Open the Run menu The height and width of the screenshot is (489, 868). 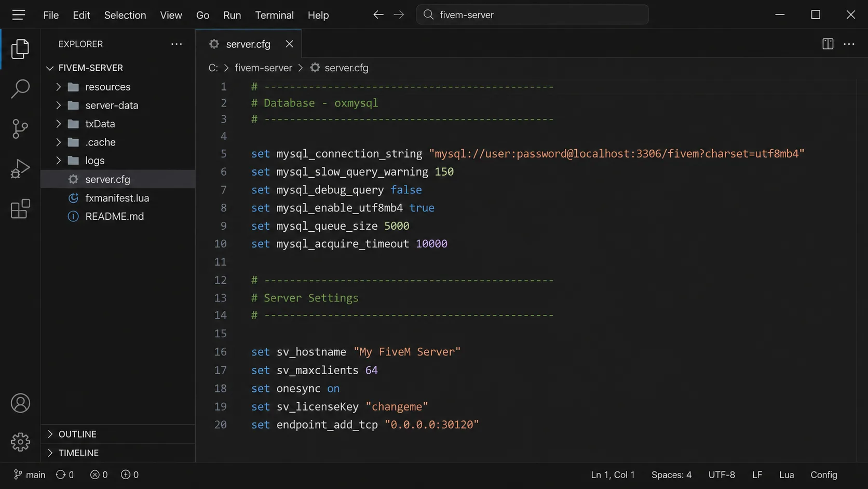(232, 15)
